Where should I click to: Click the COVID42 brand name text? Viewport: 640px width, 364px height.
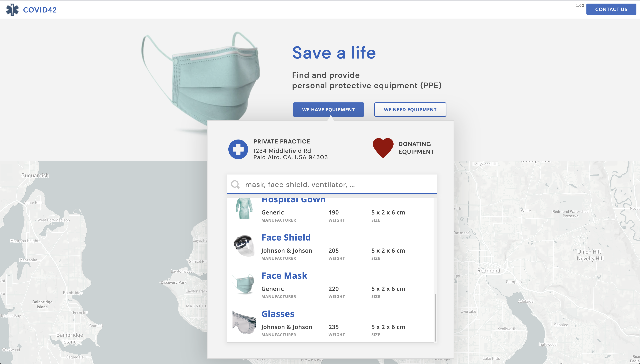[40, 10]
